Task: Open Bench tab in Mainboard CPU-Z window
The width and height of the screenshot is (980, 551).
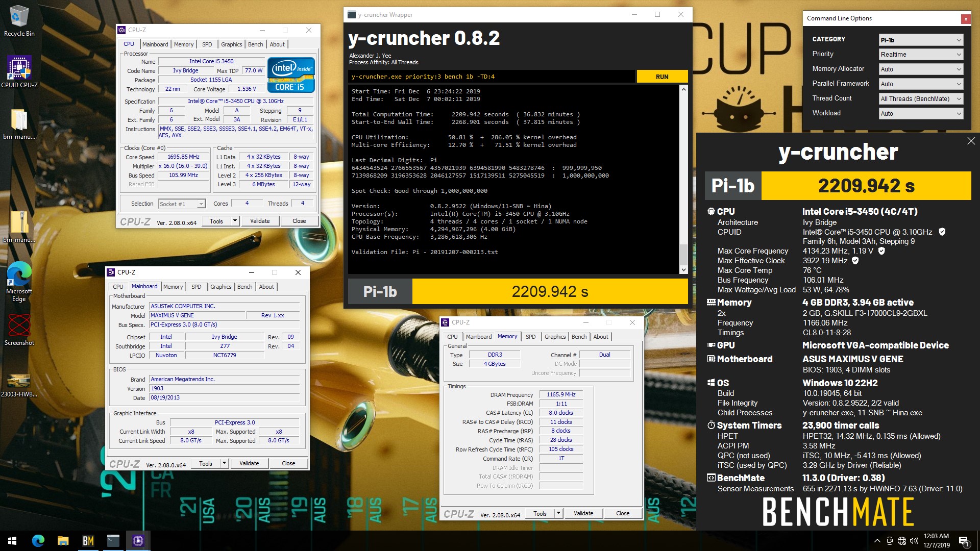Action: [244, 287]
